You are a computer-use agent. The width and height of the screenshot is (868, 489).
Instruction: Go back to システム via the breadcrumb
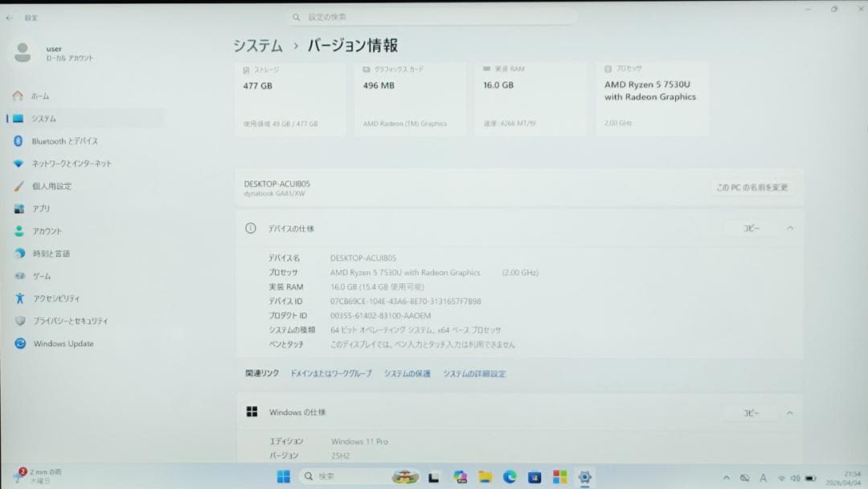258,46
